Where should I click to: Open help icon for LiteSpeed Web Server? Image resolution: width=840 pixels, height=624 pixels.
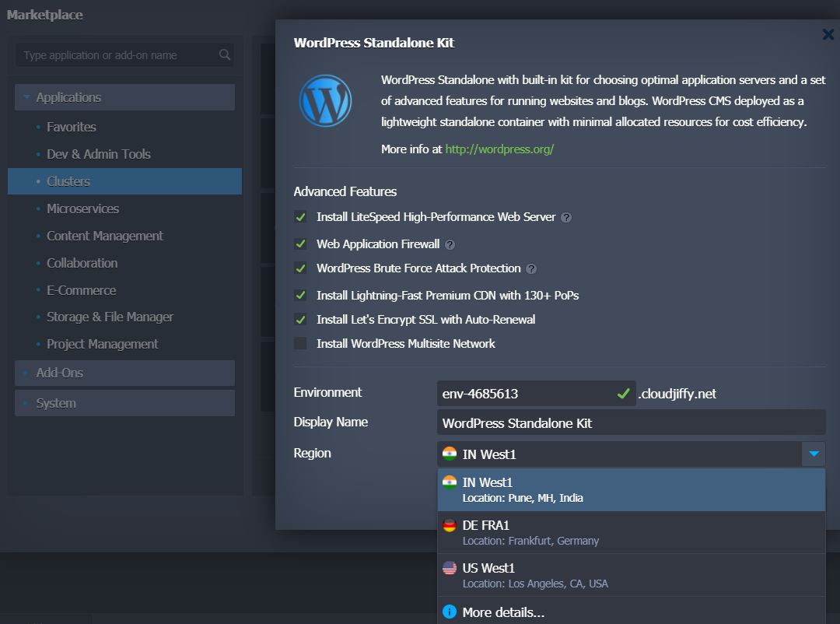(x=566, y=218)
